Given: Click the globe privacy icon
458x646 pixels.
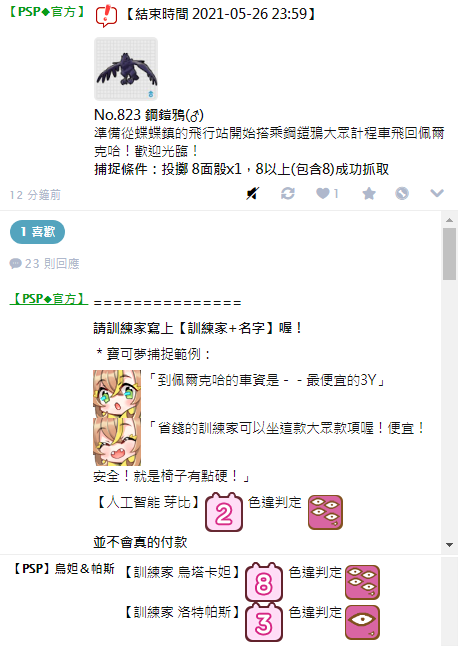Looking at the screenshot, I should coord(402,193).
